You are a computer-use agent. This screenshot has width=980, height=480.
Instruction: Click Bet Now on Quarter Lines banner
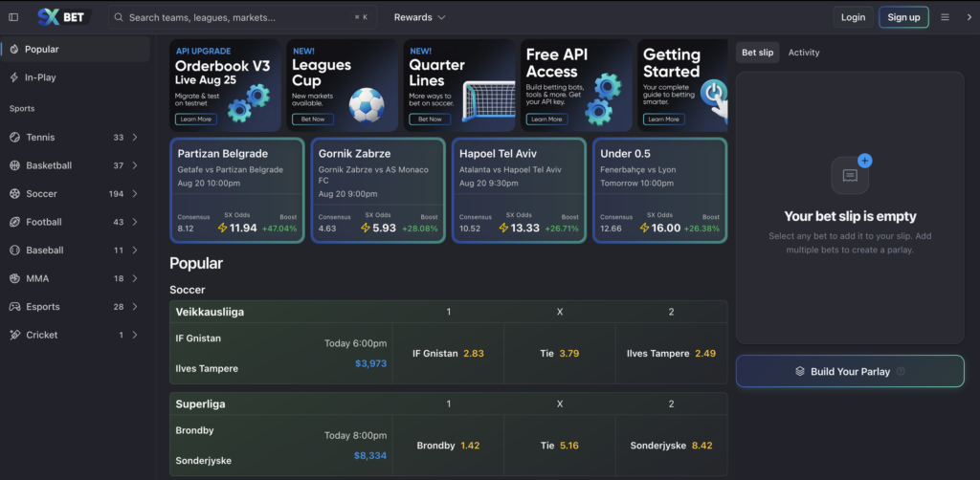coord(430,120)
